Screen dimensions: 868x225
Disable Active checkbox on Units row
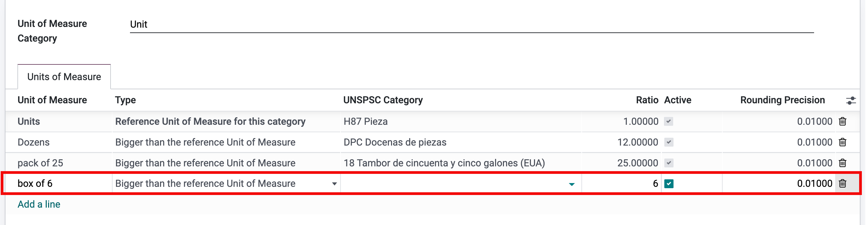(x=669, y=121)
